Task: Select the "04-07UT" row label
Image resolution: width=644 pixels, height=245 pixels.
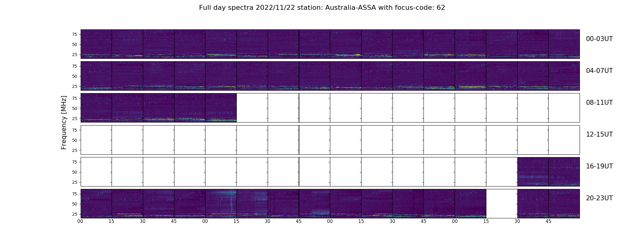Action: click(599, 71)
